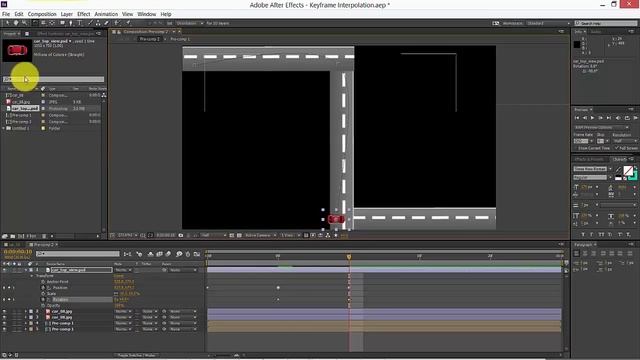Toggle Anchor Point stopwatch
The width and height of the screenshot is (640, 360).
click(x=43, y=282)
